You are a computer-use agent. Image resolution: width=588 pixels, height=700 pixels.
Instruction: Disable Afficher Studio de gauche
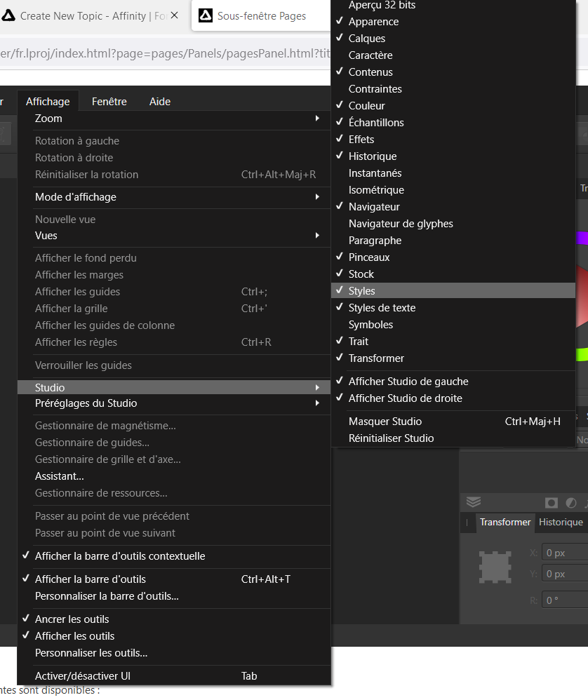tap(408, 382)
